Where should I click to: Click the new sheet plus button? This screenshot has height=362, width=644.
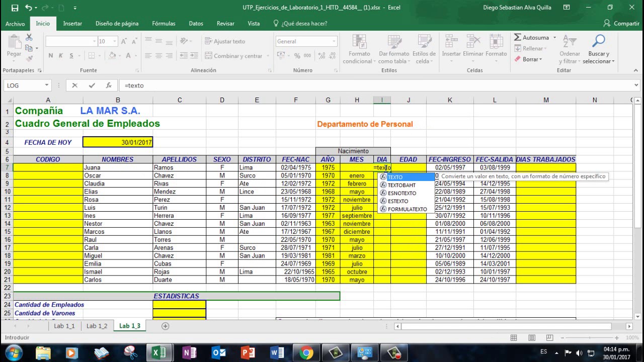pos(165,326)
